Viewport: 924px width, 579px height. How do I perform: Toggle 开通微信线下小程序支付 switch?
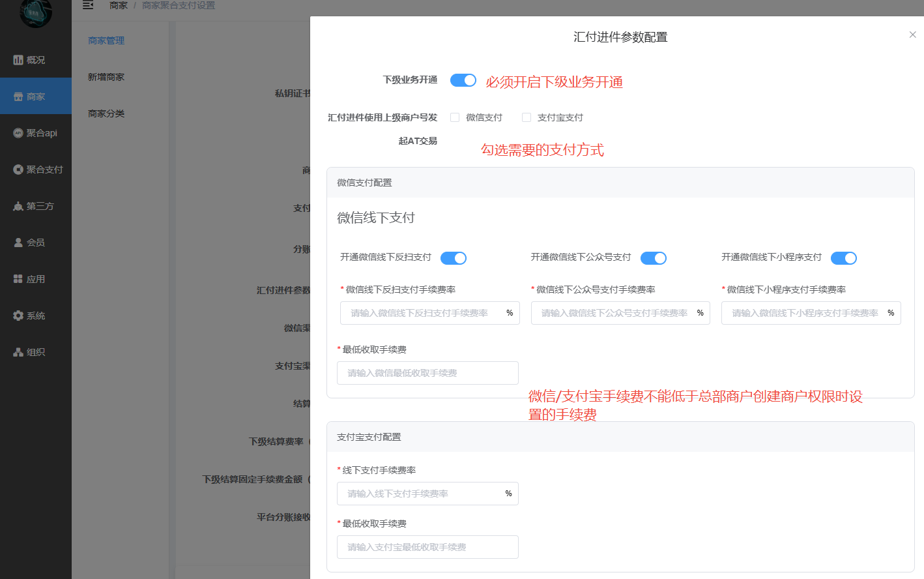tap(844, 258)
